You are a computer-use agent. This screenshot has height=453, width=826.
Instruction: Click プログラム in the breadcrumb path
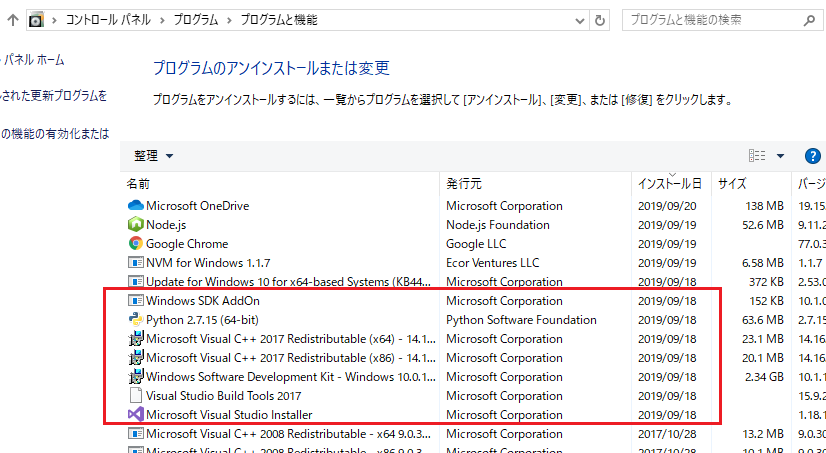click(194, 19)
